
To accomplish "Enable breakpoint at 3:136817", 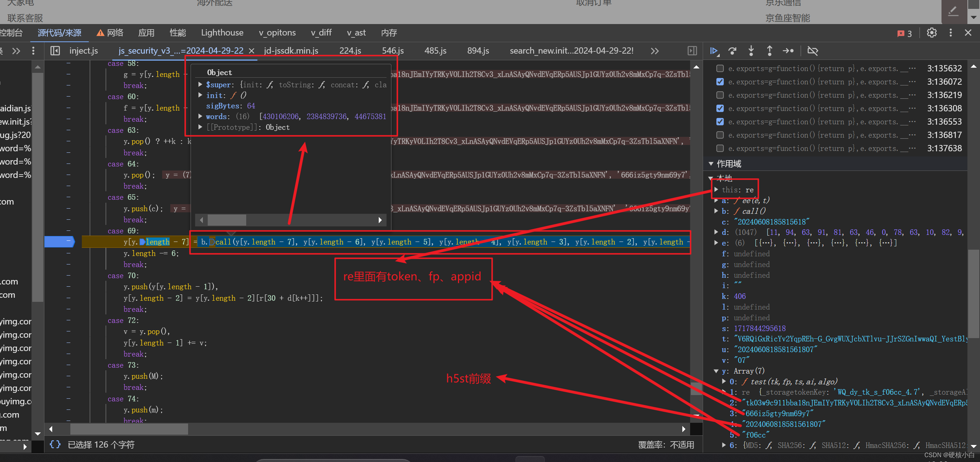I will coord(719,135).
